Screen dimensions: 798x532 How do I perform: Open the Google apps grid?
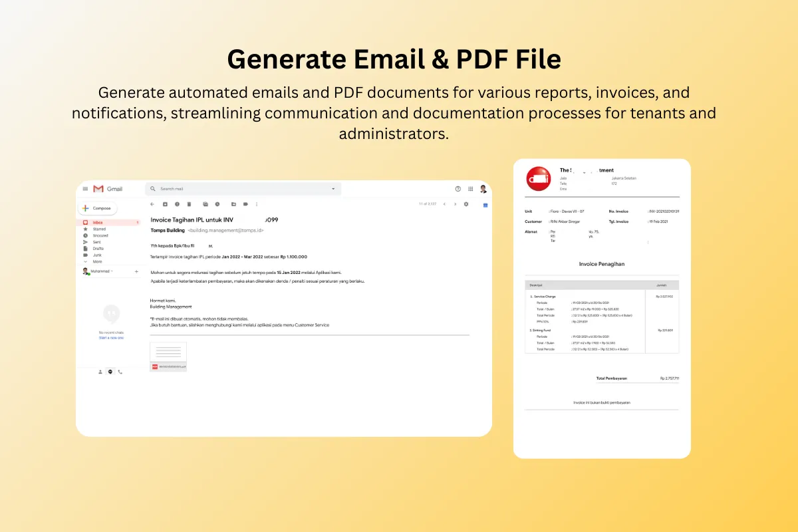click(471, 189)
